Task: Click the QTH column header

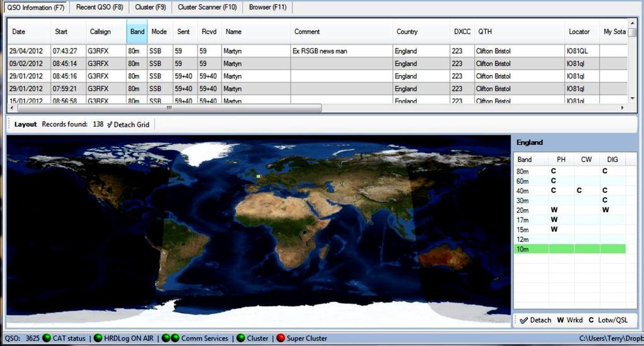Action: (x=519, y=32)
